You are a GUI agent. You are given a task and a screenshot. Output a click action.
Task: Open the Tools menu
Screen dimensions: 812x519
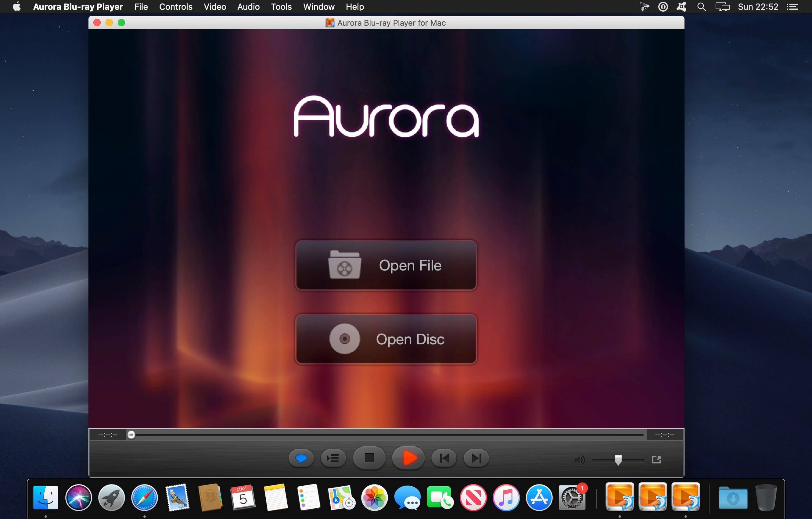coord(281,7)
